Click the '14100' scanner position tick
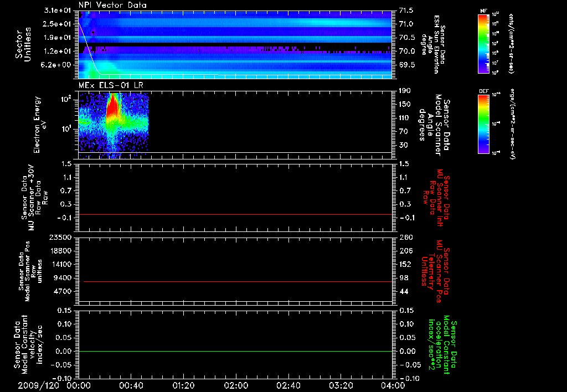 (60, 264)
